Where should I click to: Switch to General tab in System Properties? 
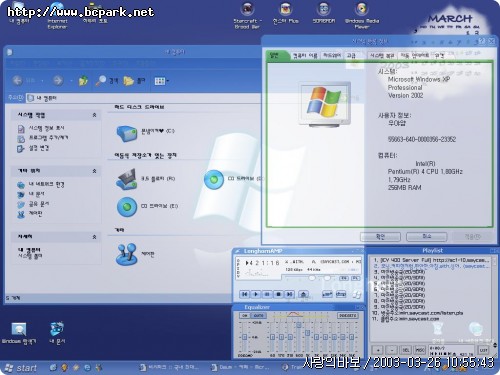point(277,55)
